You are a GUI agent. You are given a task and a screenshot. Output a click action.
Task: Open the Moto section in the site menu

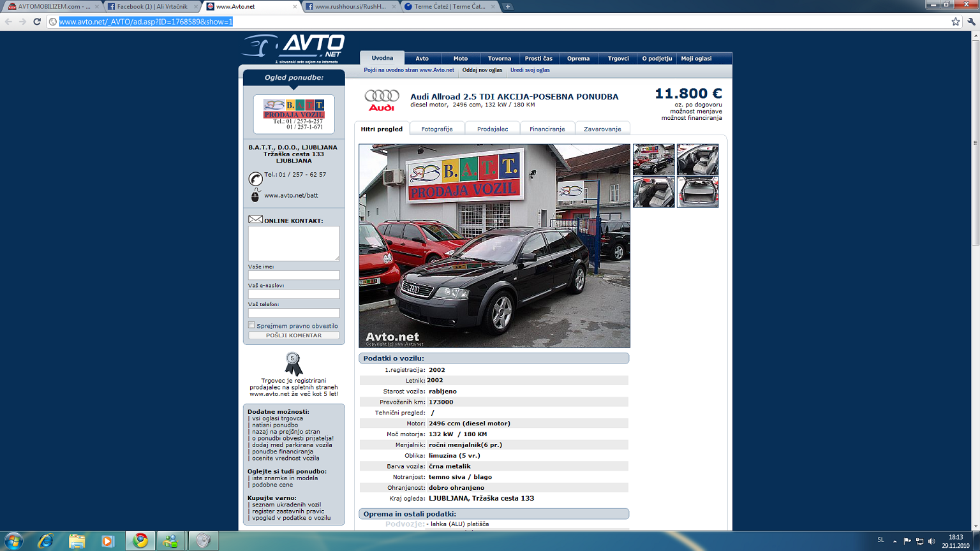(461, 58)
